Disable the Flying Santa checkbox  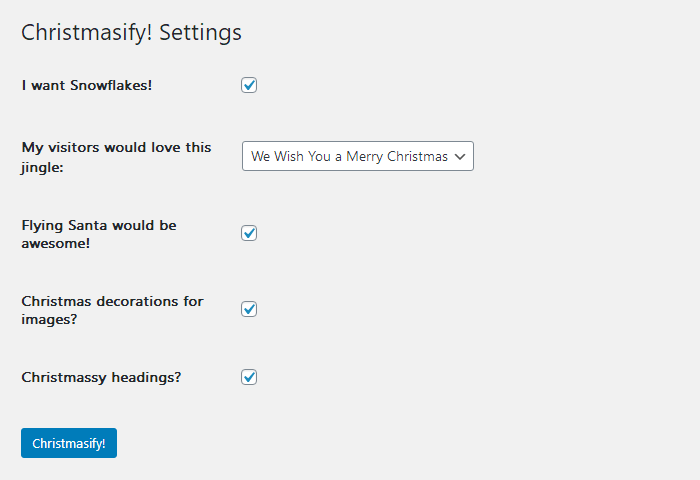point(250,233)
